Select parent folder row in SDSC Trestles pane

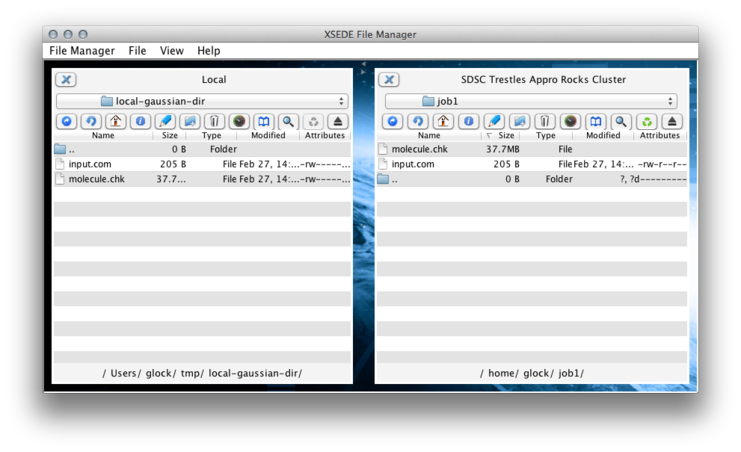coord(532,179)
